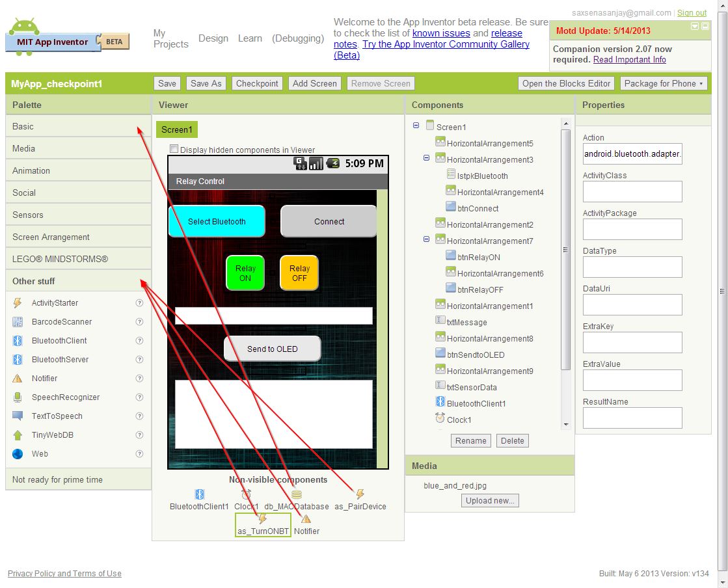Switch to the Design tab
The width and height of the screenshot is (728, 588).
pyautogui.click(x=213, y=38)
